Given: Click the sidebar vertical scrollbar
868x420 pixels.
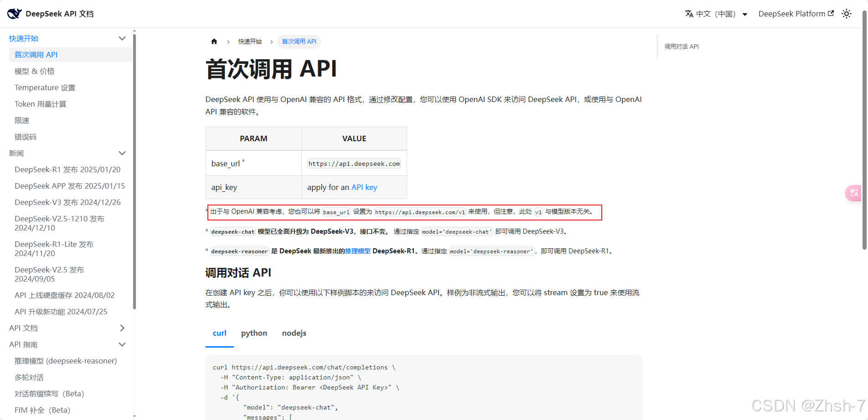Looking at the screenshot, I should tap(134, 171).
